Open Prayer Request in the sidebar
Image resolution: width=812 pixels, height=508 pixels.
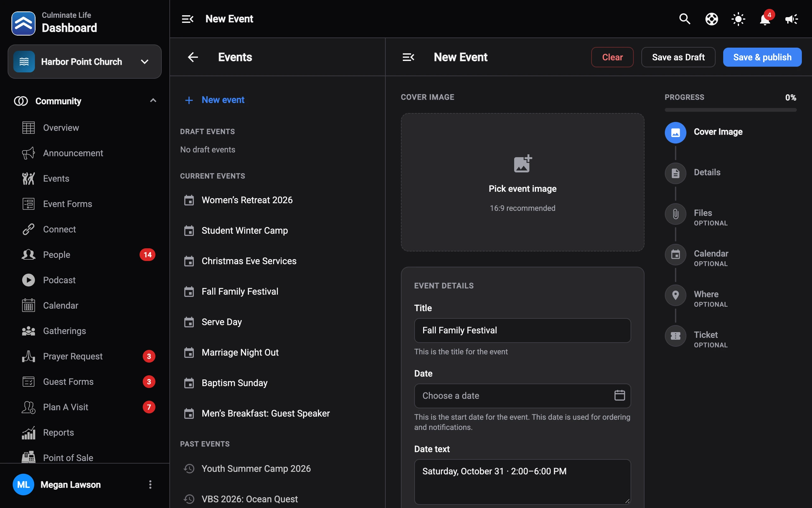85,356
